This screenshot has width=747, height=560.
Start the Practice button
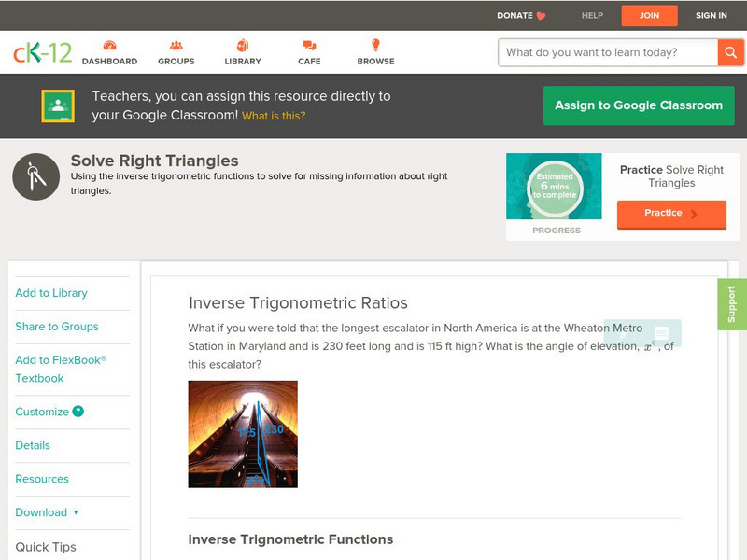670,214
